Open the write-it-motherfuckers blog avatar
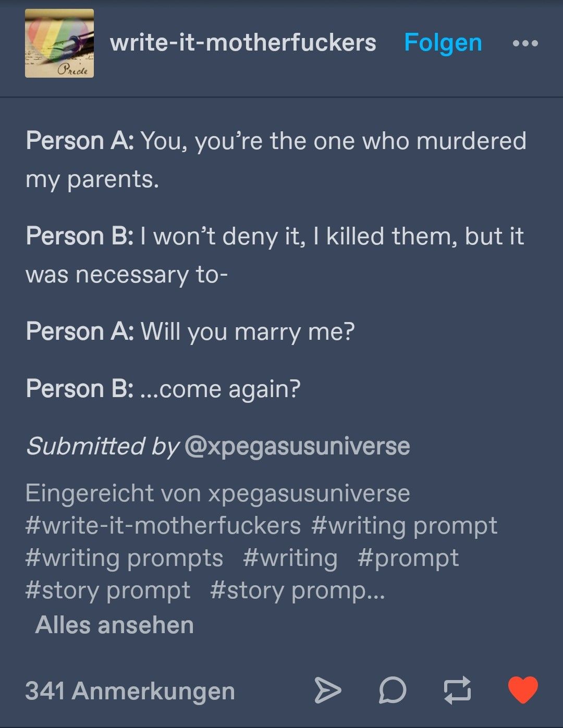 [59, 43]
